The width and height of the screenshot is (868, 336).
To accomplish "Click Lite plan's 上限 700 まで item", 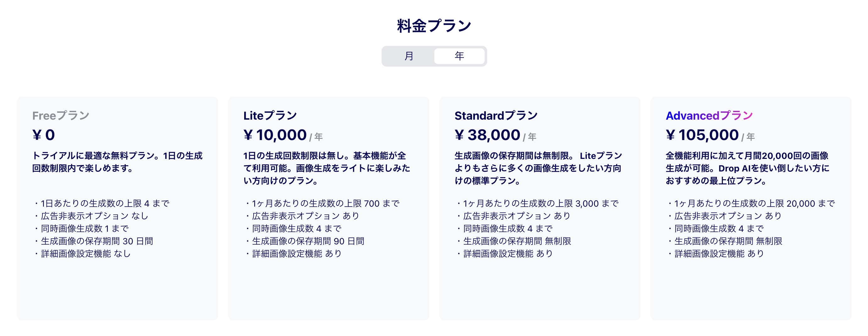I will pos(322,203).
